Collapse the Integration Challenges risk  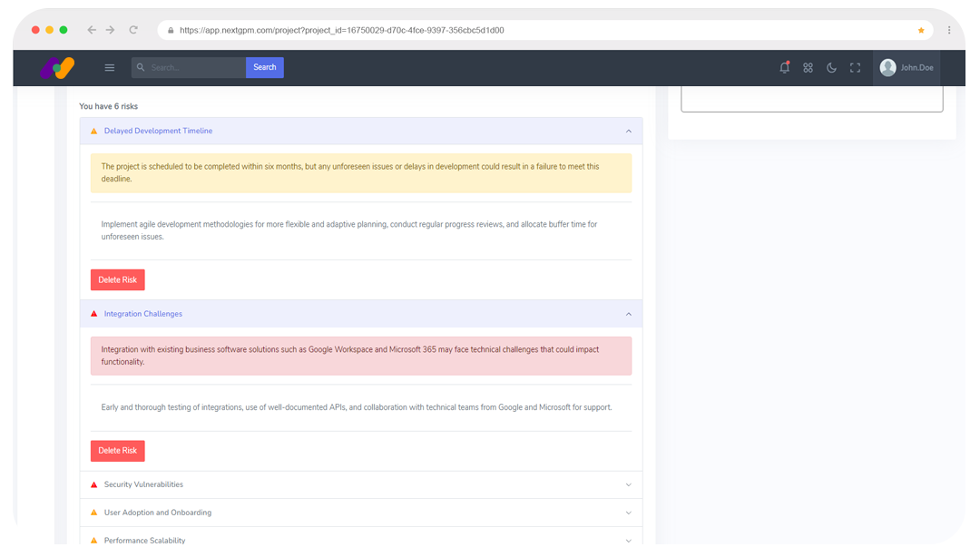point(629,315)
